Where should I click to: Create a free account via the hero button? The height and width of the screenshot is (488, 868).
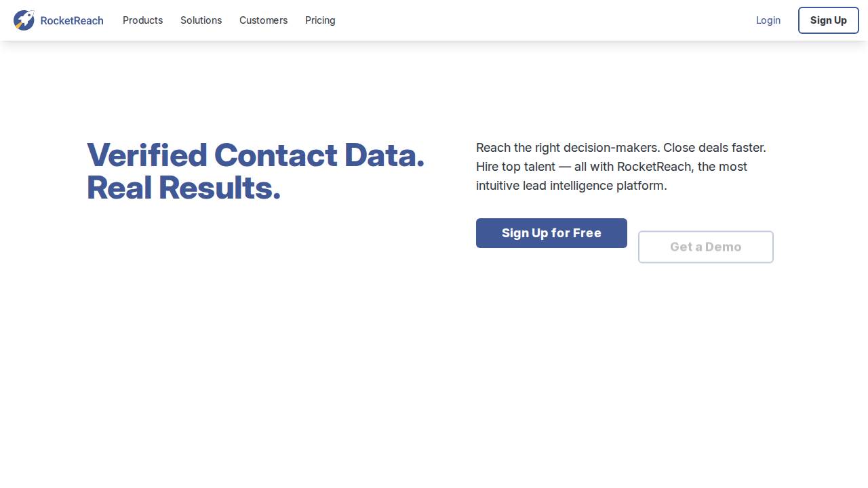[551, 233]
